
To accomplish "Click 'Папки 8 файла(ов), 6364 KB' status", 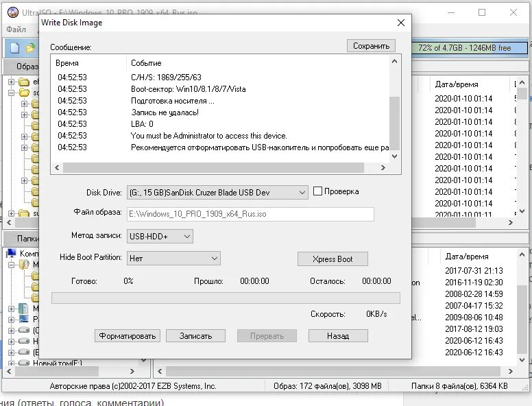I will 459,386.
